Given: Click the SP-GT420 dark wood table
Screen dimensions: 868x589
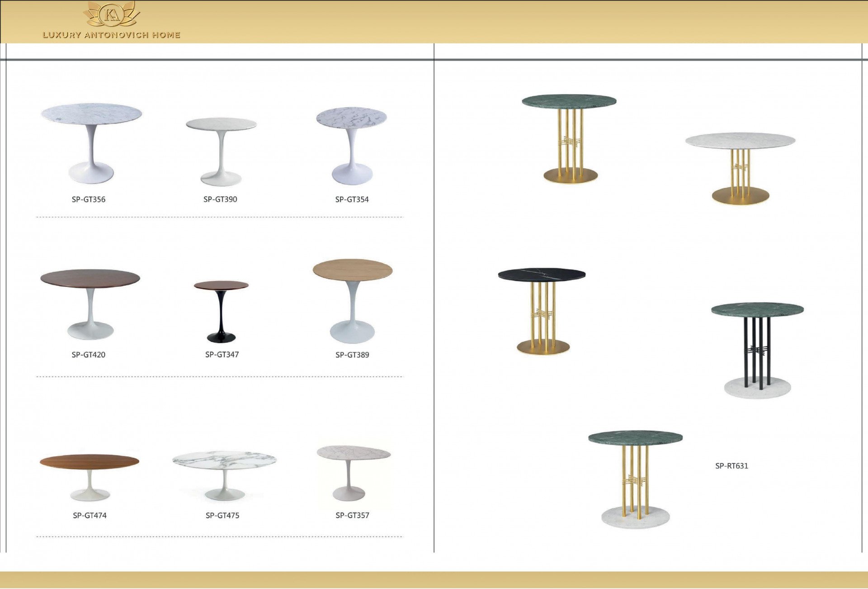Looking at the screenshot, I should point(90,303).
